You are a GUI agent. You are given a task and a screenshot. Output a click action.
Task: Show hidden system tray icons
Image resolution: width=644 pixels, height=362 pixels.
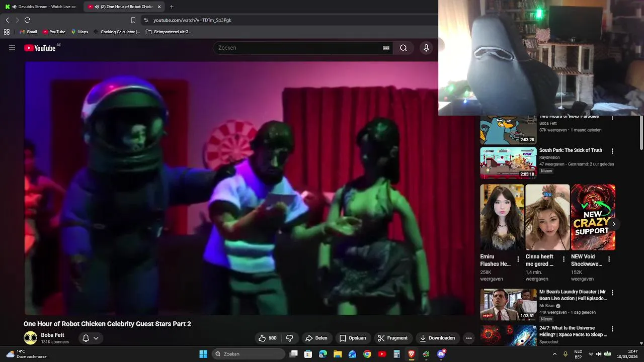click(555, 354)
